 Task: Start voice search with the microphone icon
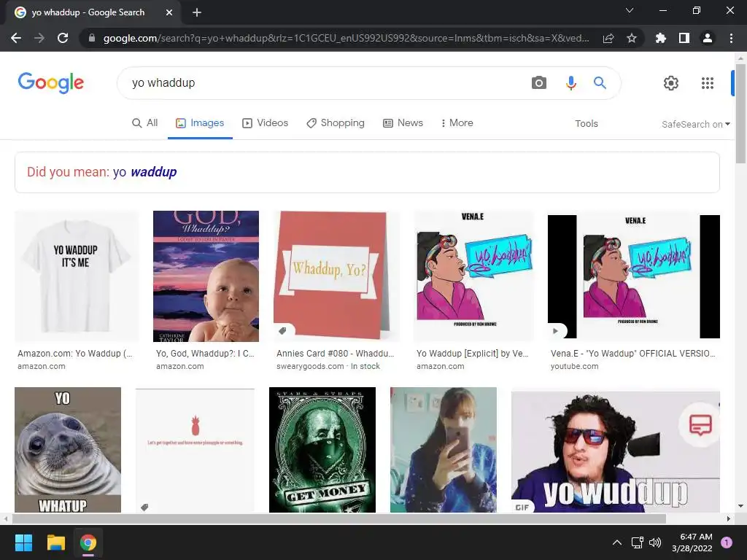(570, 83)
